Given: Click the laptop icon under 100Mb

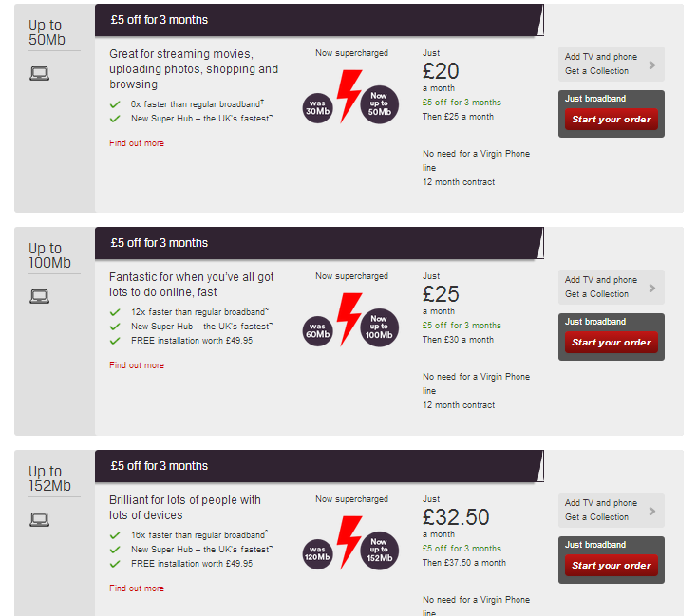Looking at the screenshot, I should coord(40,297).
